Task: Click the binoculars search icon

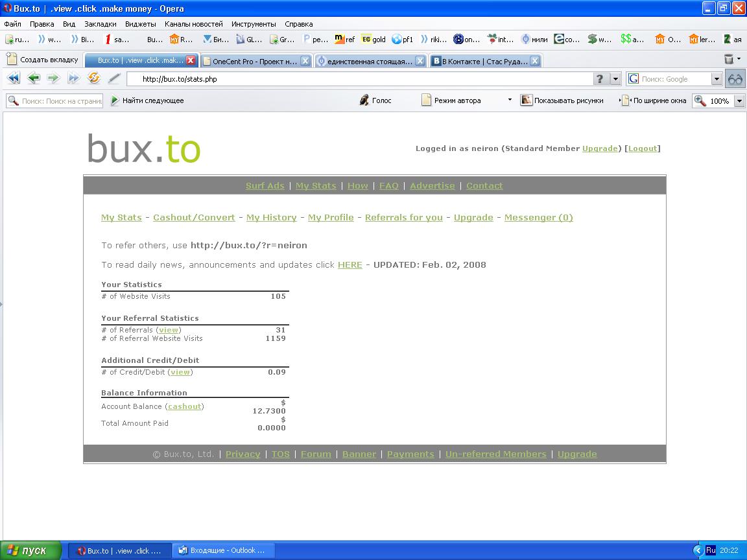Action: coord(735,79)
